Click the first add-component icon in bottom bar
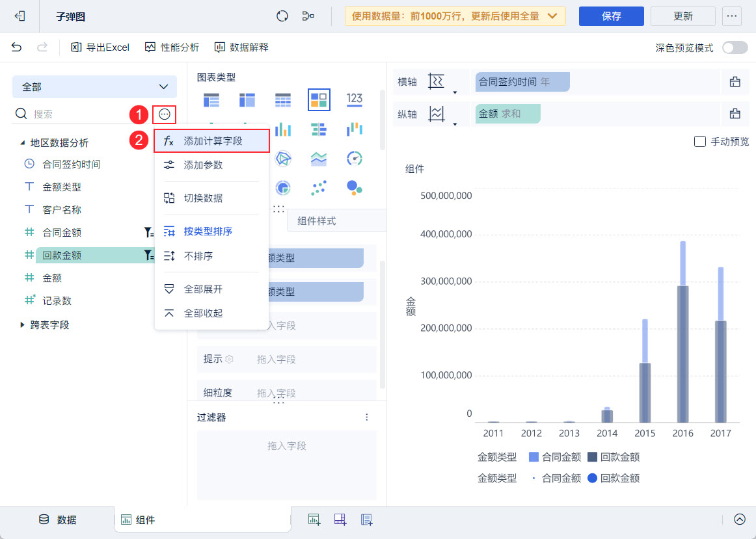Viewport: 756px width, 539px height. pyautogui.click(x=314, y=519)
